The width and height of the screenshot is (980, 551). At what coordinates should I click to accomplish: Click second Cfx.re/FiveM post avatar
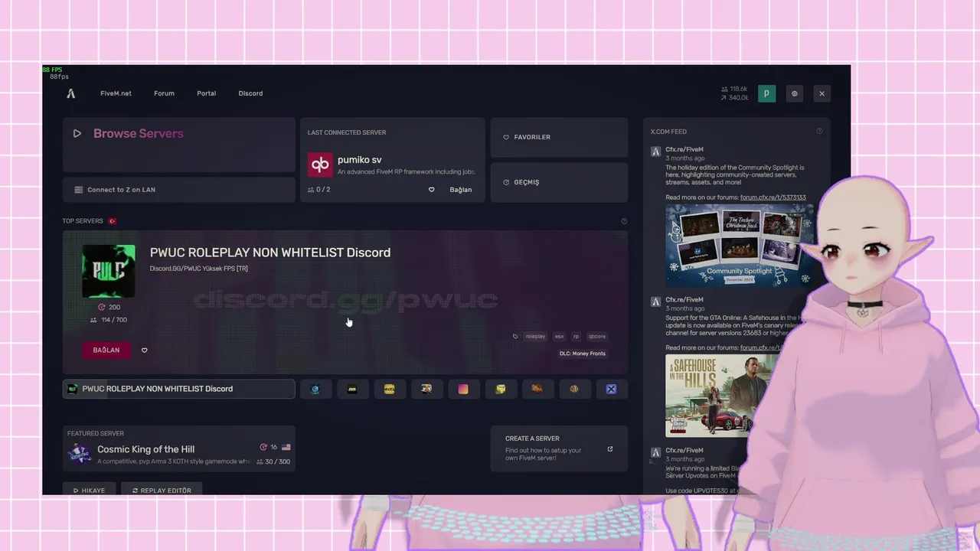tap(655, 302)
